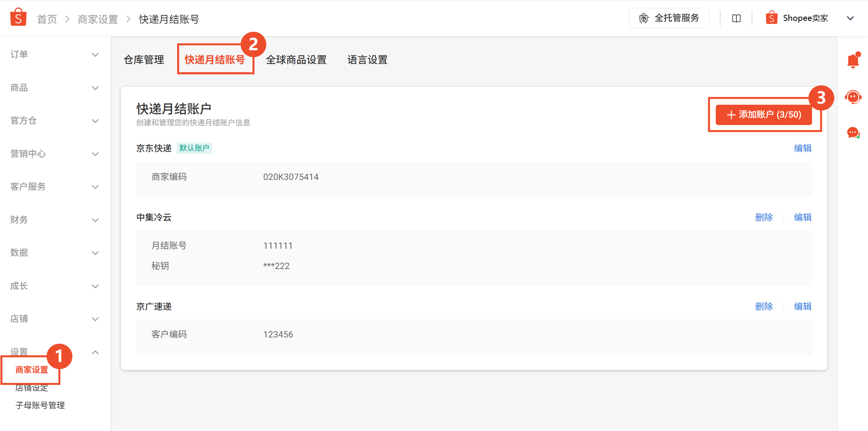Open the 语言设置 tab
Screen dimensions: 868x431
tap(367, 60)
